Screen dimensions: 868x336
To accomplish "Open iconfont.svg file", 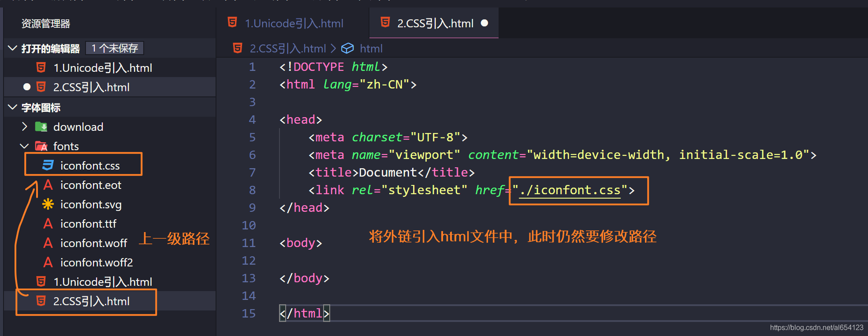I will click(91, 204).
